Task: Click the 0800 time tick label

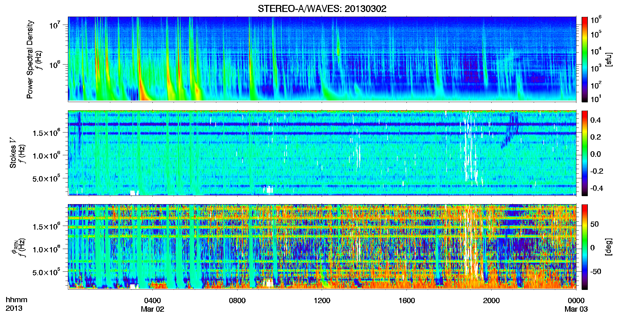Action: click(237, 300)
